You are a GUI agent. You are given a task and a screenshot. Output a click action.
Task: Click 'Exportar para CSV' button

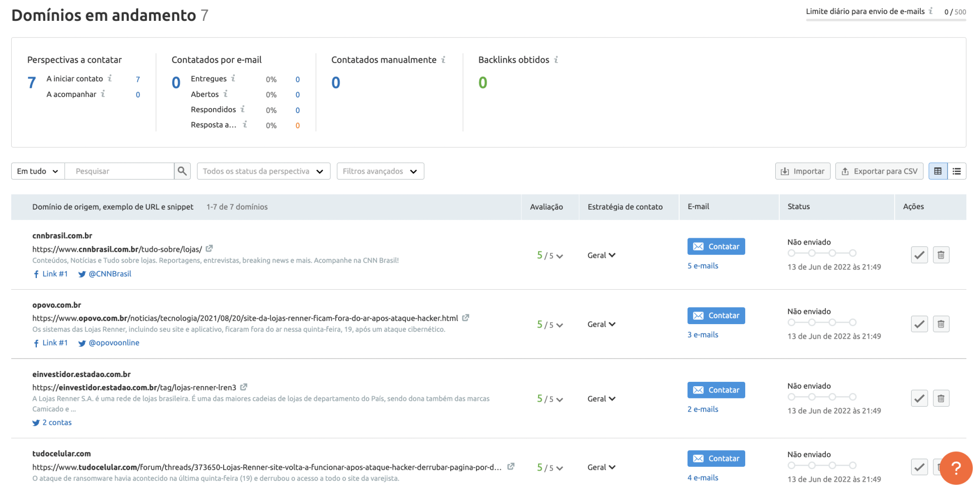(x=880, y=171)
